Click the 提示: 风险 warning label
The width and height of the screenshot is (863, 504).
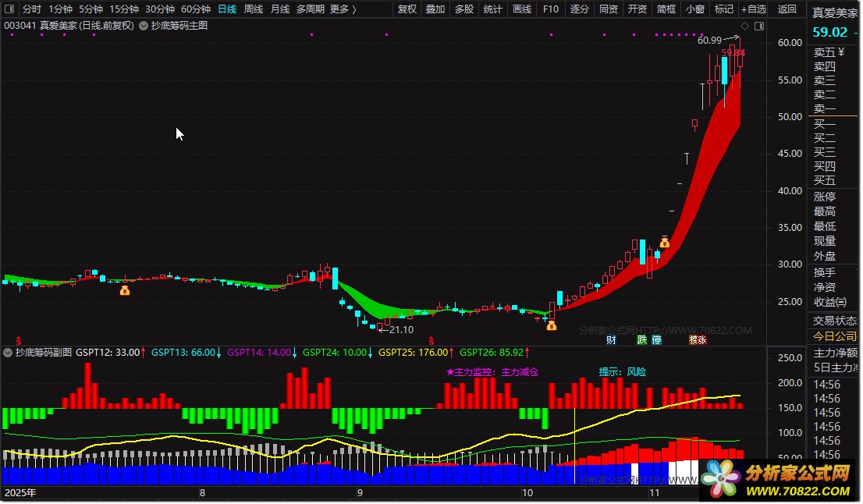click(623, 372)
